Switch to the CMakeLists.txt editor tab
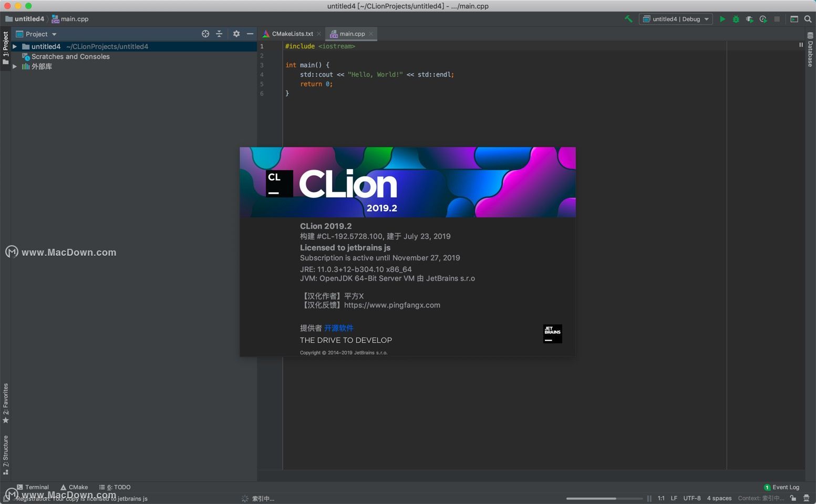Screen dimensions: 816x504 coord(292,34)
